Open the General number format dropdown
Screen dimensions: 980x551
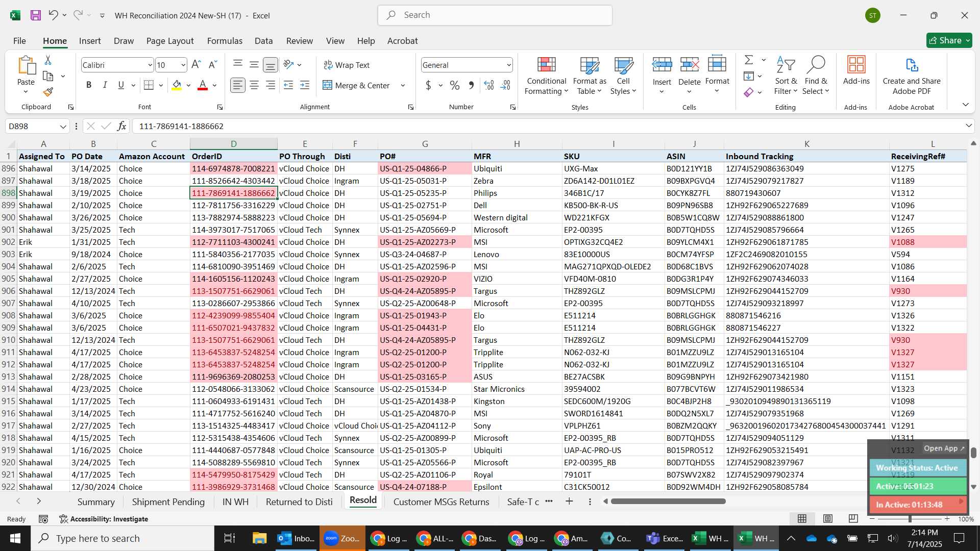(x=508, y=65)
